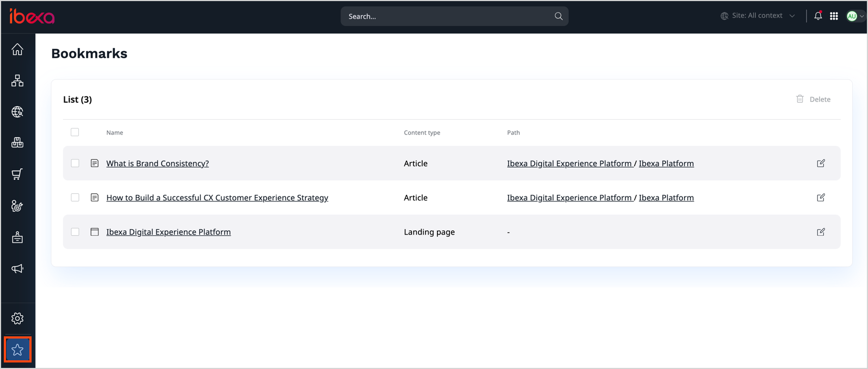Screen dimensions: 868x369
Task: Edit the What is Brand Consistency bookmark
Action: pos(821,163)
